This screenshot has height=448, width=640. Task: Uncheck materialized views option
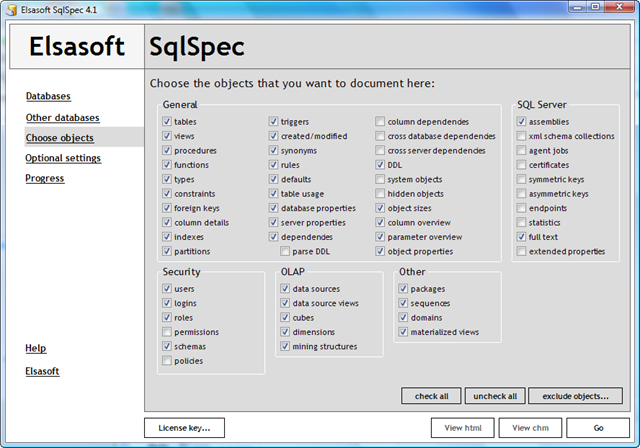[x=403, y=332]
